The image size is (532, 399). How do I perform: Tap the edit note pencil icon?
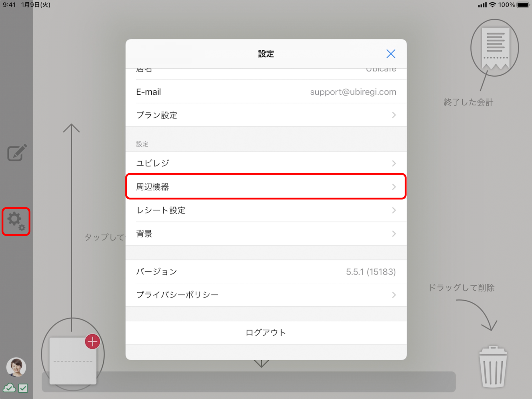click(17, 153)
